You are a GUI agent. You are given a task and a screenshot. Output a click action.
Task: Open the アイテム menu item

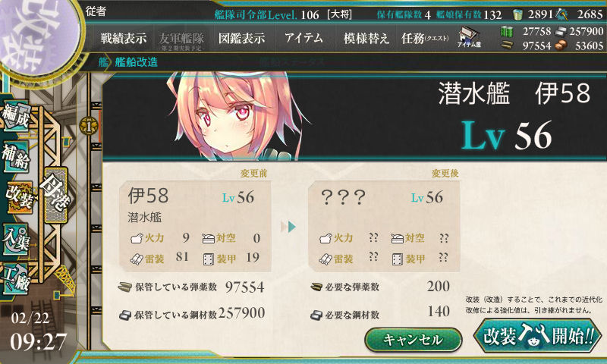click(x=303, y=38)
